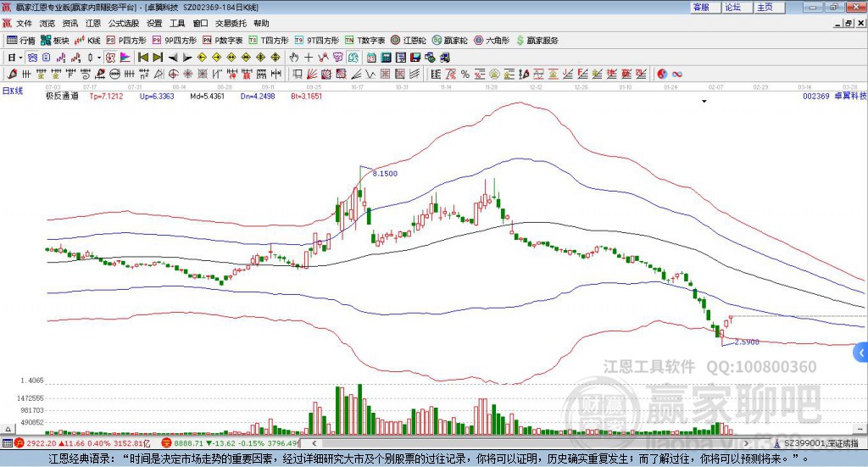Select the zigzag wave line tool
The width and height of the screenshot is (868, 467).
tap(371, 74)
